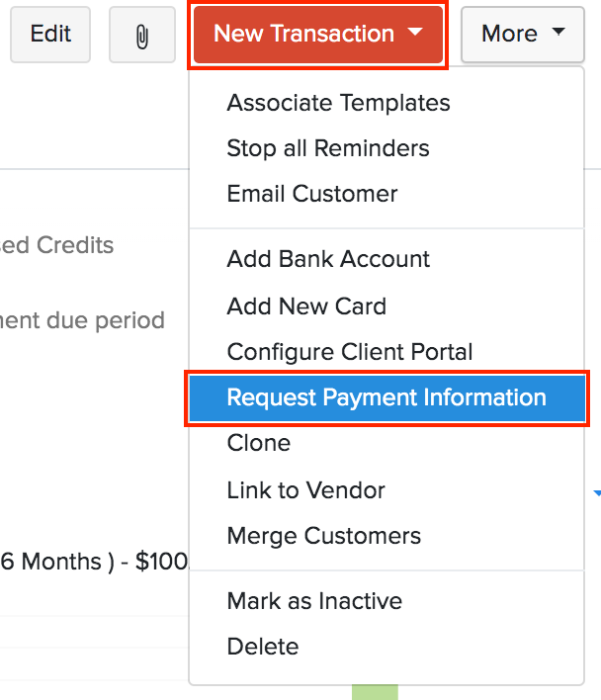Image resolution: width=601 pixels, height=700 pixels.
Task: Open the New Transaction dropdown
Action: tap(318, 35)
